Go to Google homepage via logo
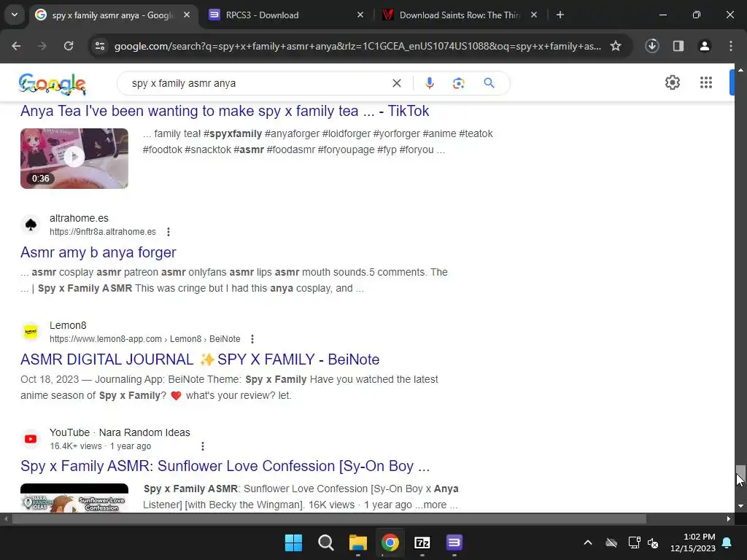747x560 pixels. click(x=53, y=84)
